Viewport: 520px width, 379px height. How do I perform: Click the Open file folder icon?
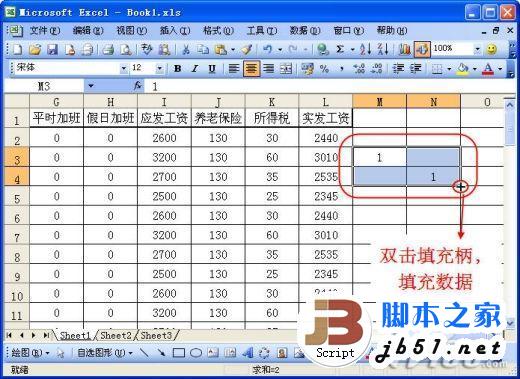(x=35, y=50)
